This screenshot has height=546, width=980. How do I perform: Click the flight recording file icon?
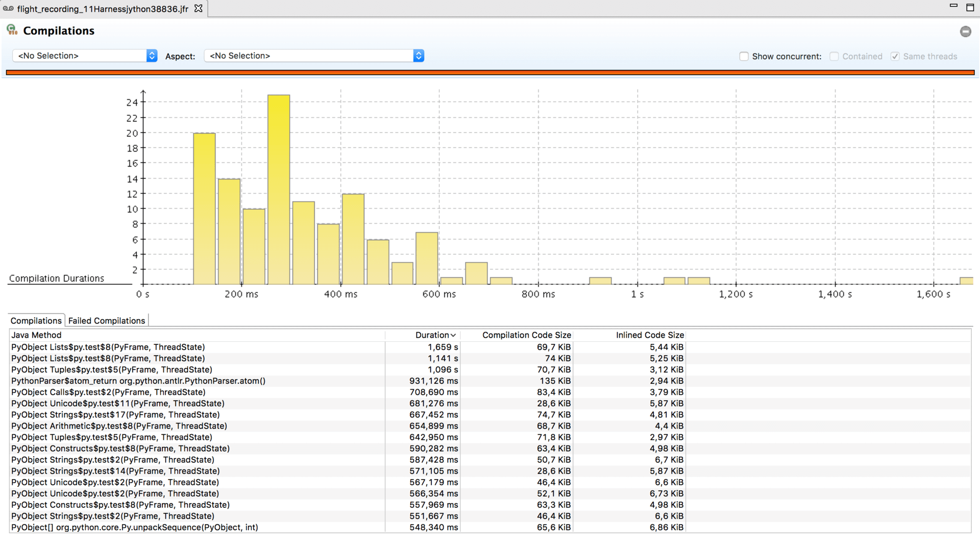(8, 9)
